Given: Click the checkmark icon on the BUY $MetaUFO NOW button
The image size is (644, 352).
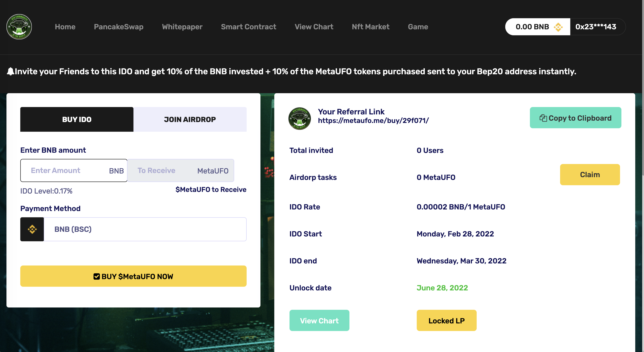Looking at the screenshot, I should (x=97, y=276).
